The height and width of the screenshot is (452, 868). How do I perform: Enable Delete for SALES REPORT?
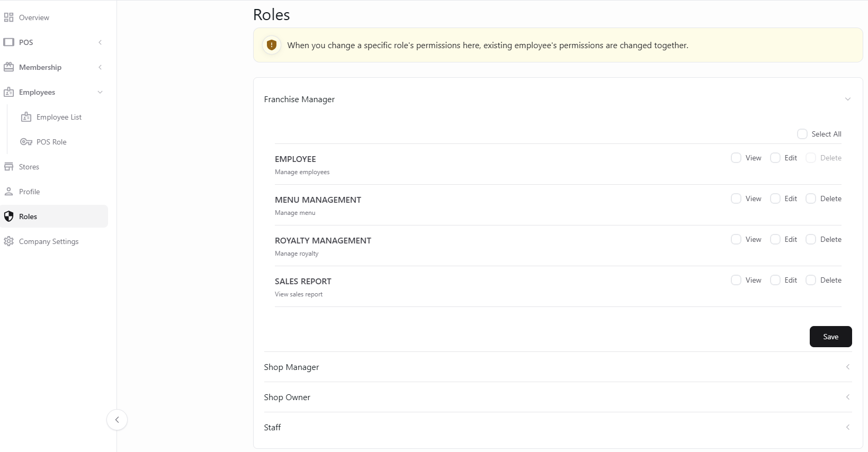point(811,280)
